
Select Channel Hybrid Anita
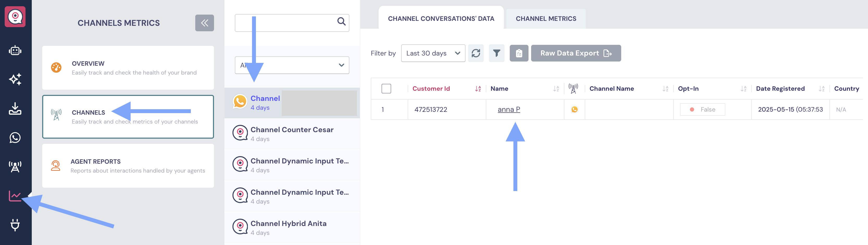292,228
